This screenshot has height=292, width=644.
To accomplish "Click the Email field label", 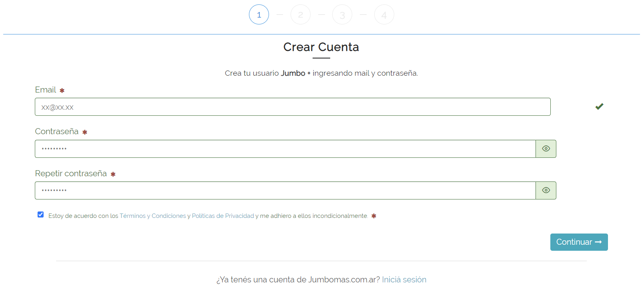I will (x=46, y=90).
